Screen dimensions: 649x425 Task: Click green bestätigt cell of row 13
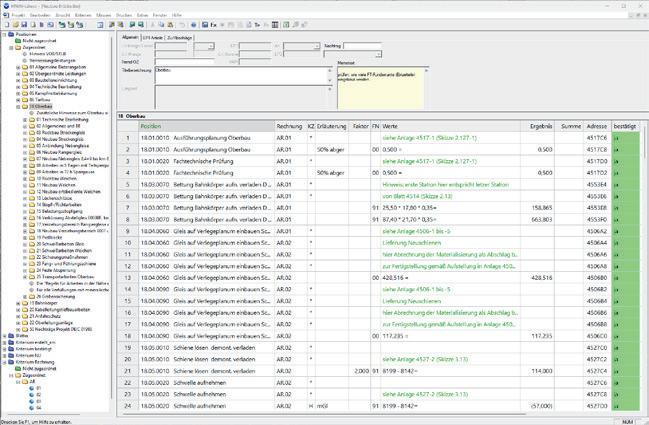[625, 278]
